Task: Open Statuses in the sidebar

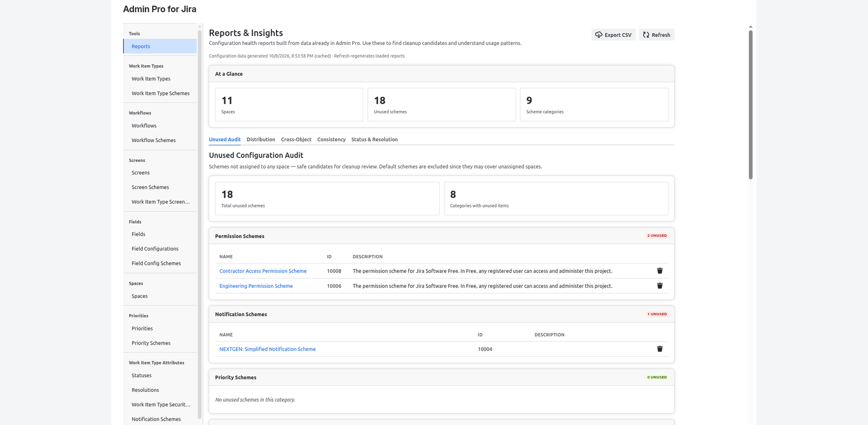Action: click(x=160, y=375)
